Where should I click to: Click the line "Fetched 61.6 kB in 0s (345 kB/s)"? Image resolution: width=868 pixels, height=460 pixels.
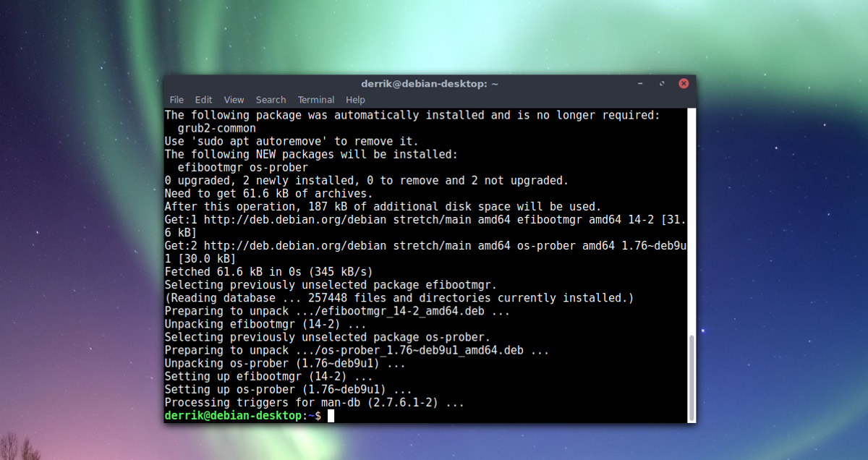[x=268, y=272]
